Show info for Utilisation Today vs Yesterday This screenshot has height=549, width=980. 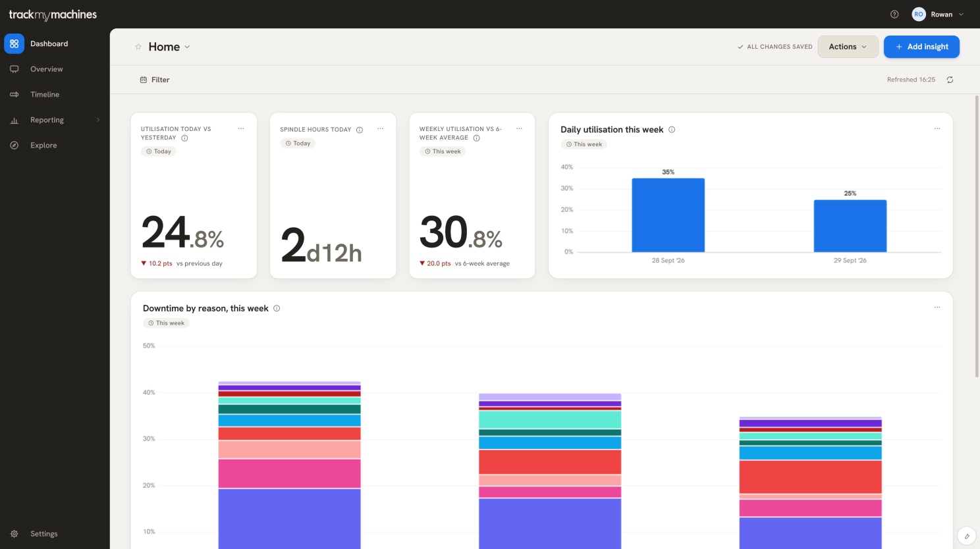tap(184, 138)
